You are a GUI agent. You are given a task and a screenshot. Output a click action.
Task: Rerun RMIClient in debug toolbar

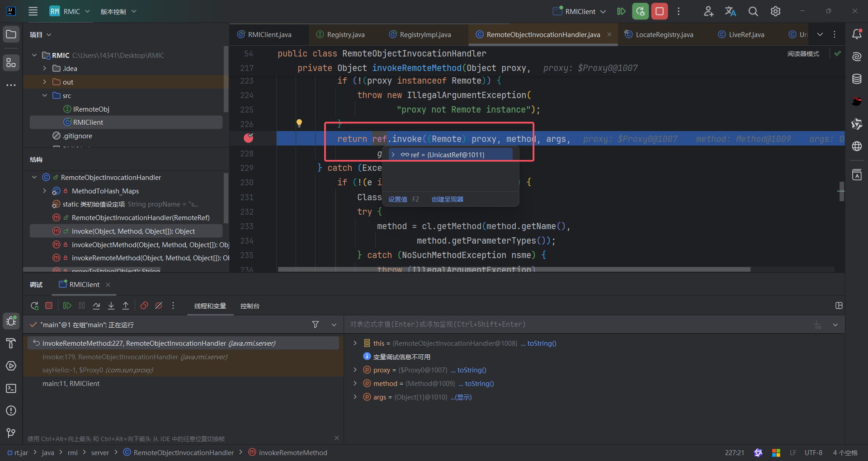(34, 306)
